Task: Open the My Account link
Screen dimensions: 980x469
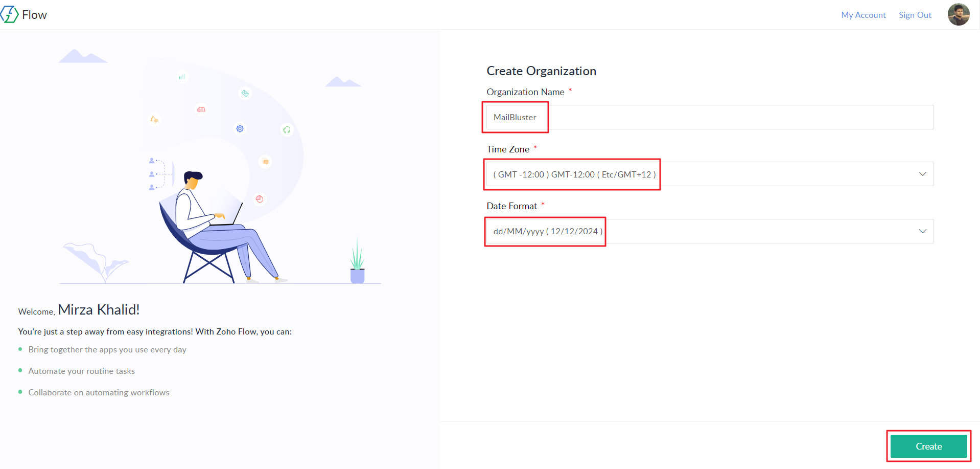Action: (x=863, y=15)
